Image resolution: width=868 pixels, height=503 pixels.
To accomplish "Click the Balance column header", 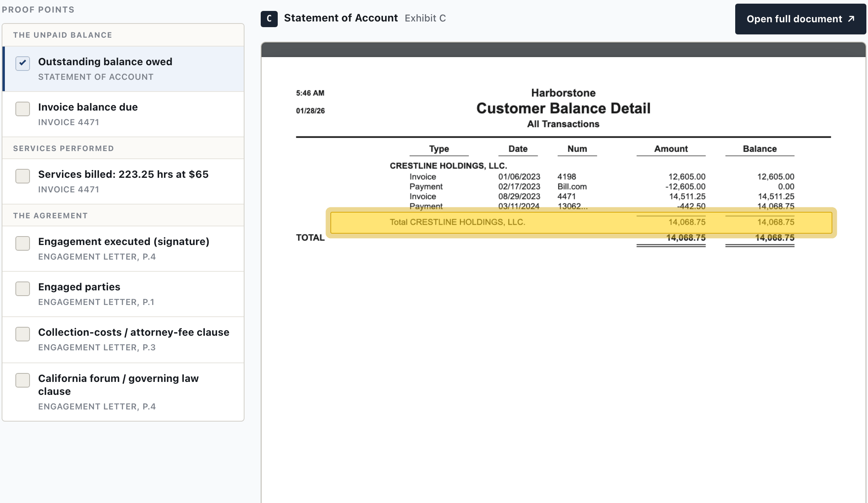I will pyautogui.click(x=759, y=149).
